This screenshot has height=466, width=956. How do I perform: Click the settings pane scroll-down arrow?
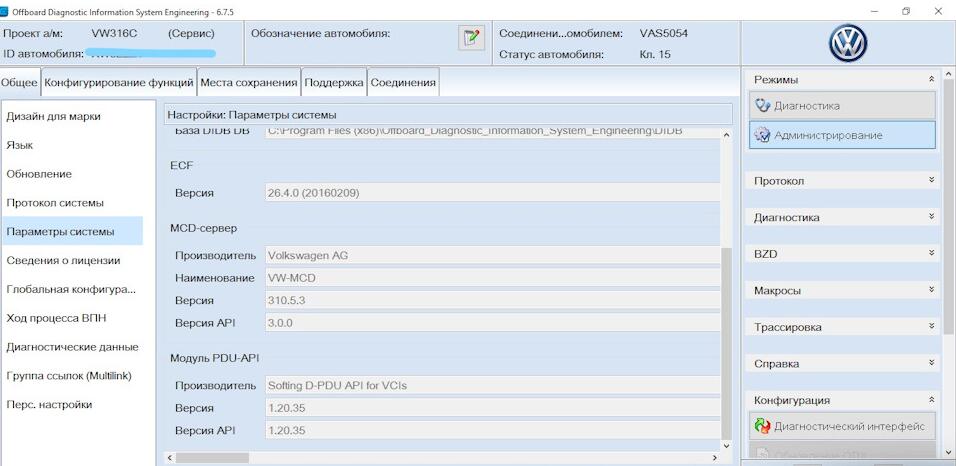point(726,446)
